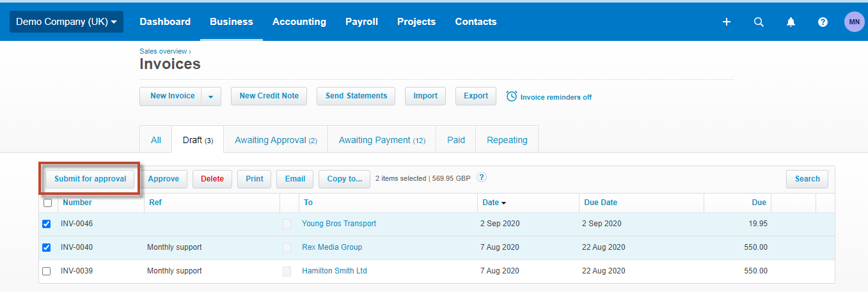Viewport: 868px width, 292px height.
Task: Switch to the All tab
Action: pos(156,140)
